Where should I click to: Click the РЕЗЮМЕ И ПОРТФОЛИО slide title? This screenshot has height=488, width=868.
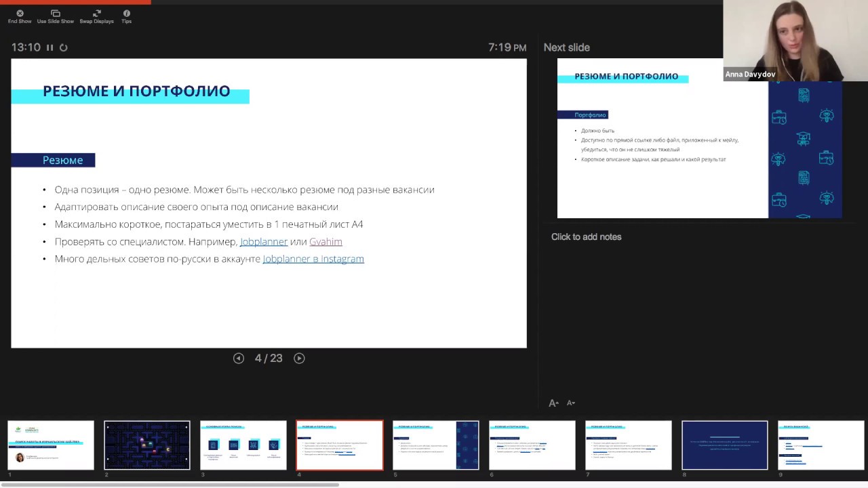[136, 91]
